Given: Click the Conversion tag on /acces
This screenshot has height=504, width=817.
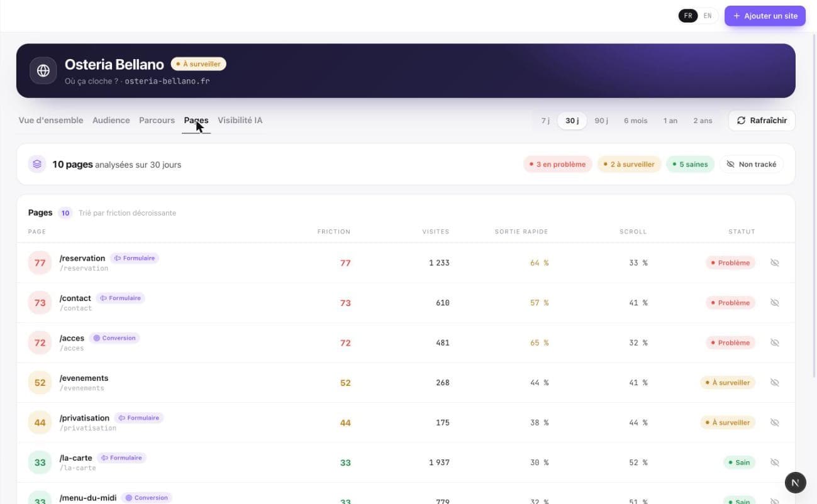Looking at the screenshot, I should [114, 338].
